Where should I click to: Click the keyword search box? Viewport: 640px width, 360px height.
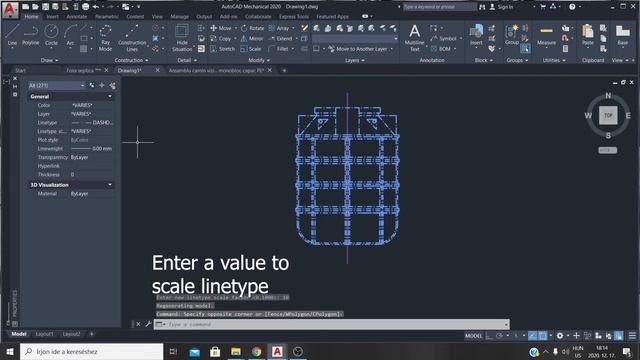[439, 7]
